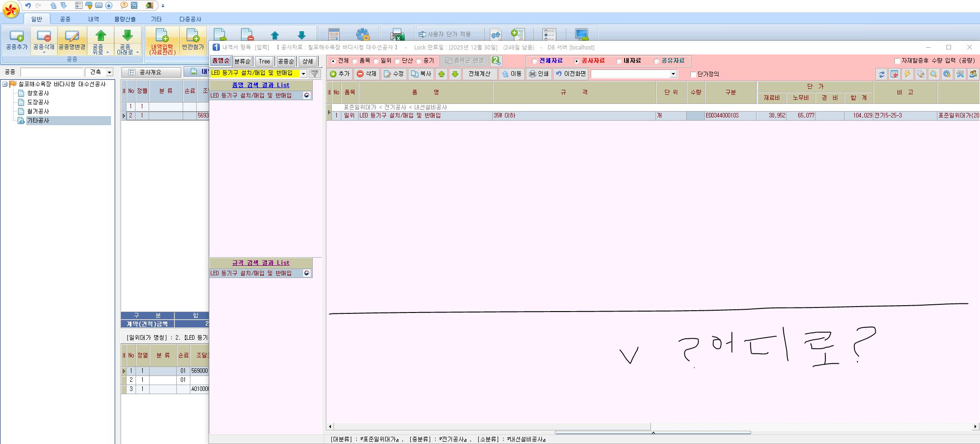Open the 건축 dropdown beside 공종 field
980x444 pixels.
[x=109, y=73]
